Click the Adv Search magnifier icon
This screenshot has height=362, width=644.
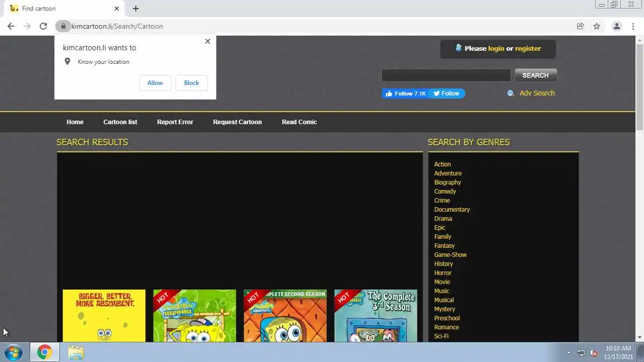(x=511, y=94)
